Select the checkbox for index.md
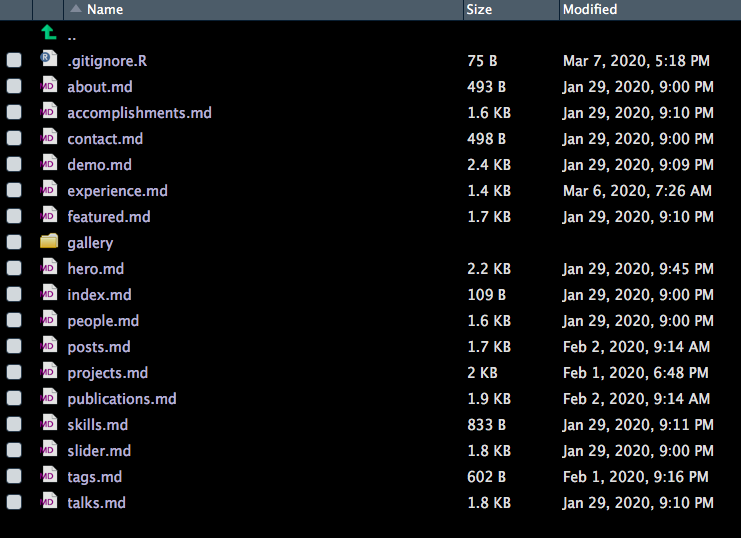 (14, 294)
